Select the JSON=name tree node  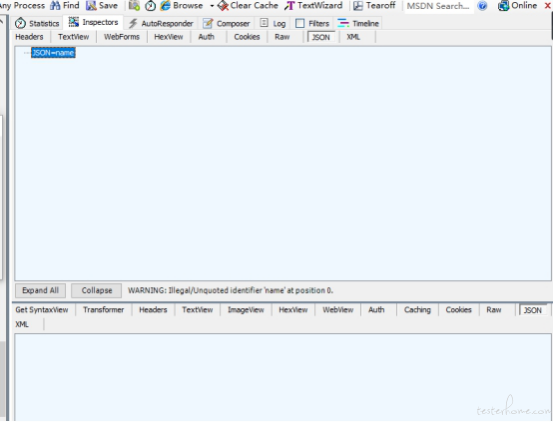click(53, 53)
